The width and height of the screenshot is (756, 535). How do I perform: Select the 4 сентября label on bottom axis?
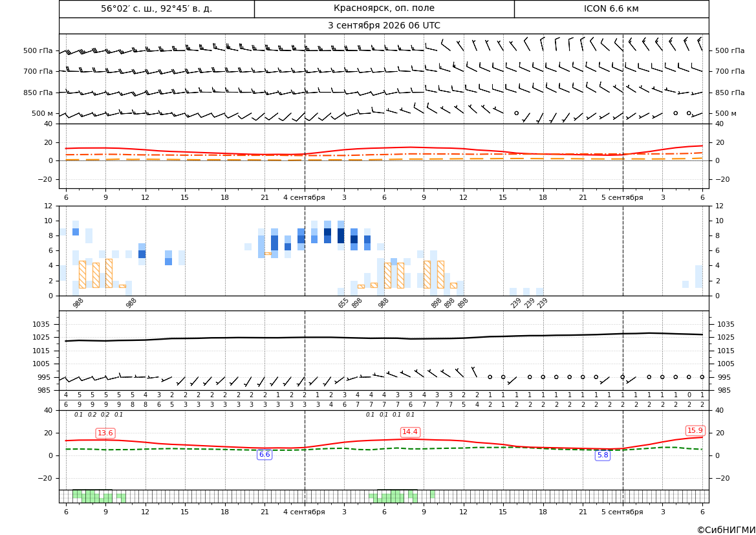pyautogui.click(x=304, y=512)
